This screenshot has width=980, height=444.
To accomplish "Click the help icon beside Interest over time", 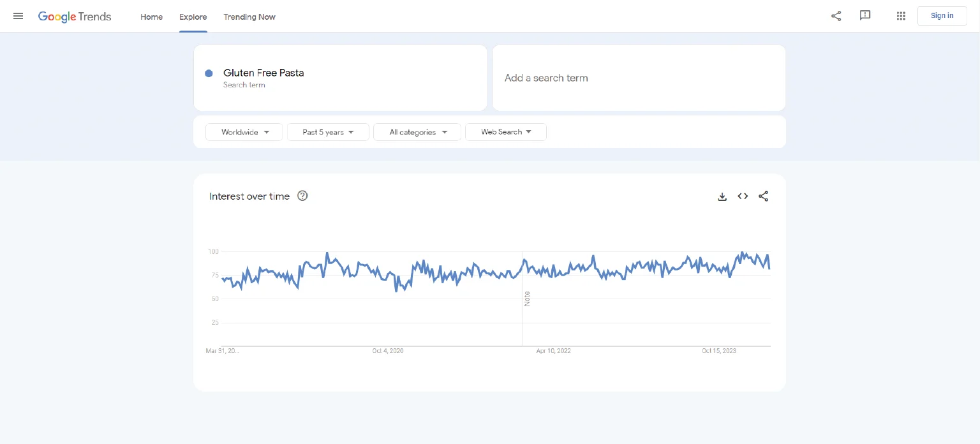I will [302, 196].
